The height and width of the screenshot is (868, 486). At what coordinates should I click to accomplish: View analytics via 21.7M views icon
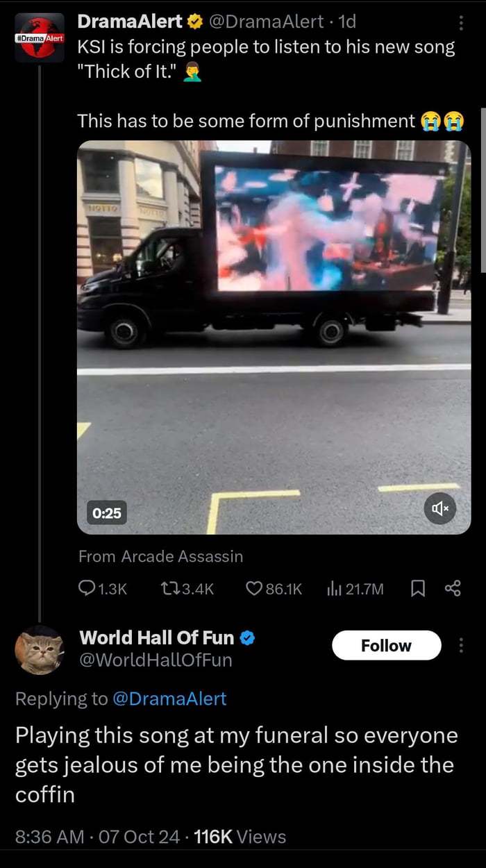[335, 589]
